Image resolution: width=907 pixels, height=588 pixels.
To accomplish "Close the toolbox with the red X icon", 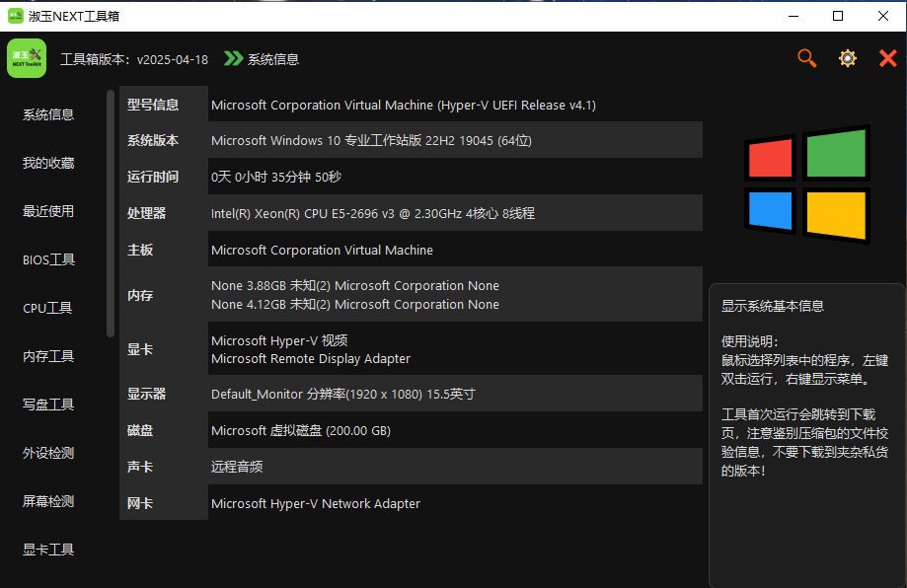I will point(887,58).
